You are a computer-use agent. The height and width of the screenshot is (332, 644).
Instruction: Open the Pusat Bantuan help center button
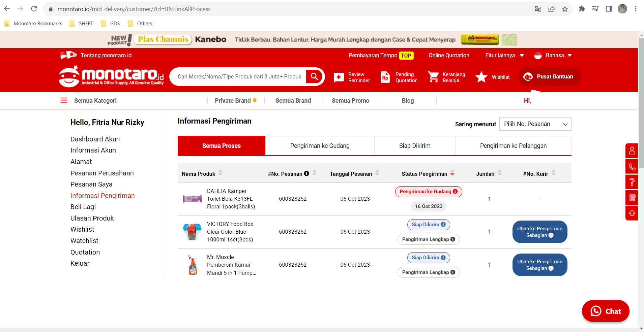[x=550, y=77]
